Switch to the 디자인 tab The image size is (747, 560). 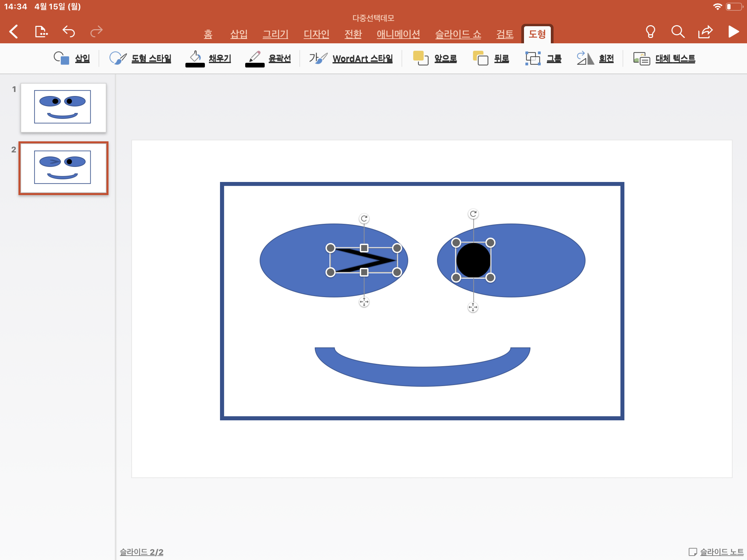coord(316,34)
